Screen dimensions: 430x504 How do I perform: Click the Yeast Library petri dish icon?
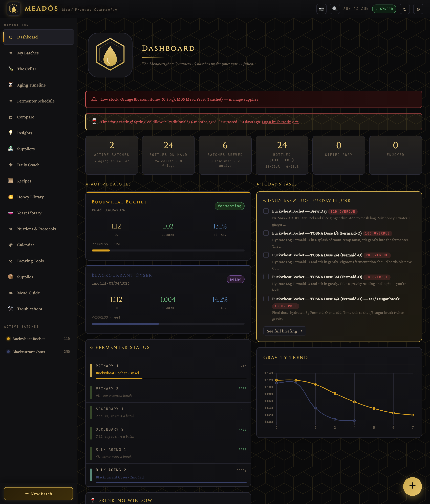tap(11, 213)
